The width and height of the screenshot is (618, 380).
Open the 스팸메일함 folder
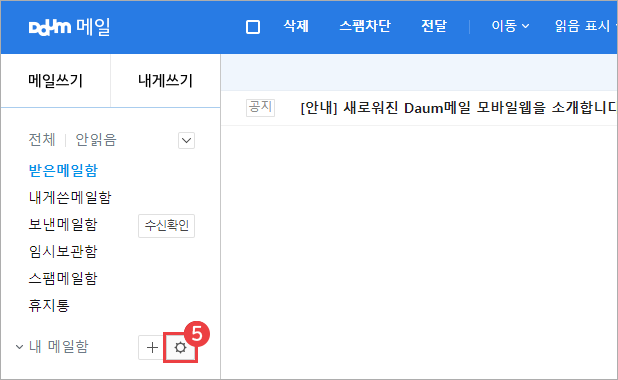[x=63, y=278]
